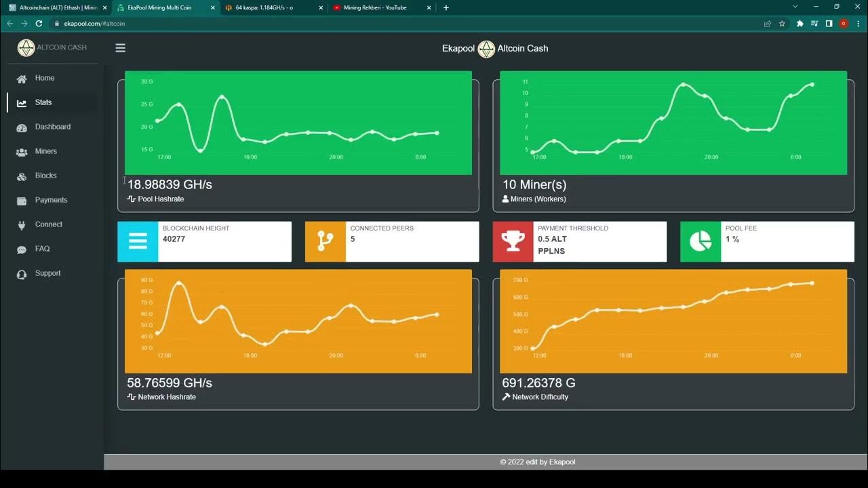Viewport: 868px width, 488px height.
Task: Click the footer "© 2022 edit by Ekapool"
Action: (x=538, y=462)
